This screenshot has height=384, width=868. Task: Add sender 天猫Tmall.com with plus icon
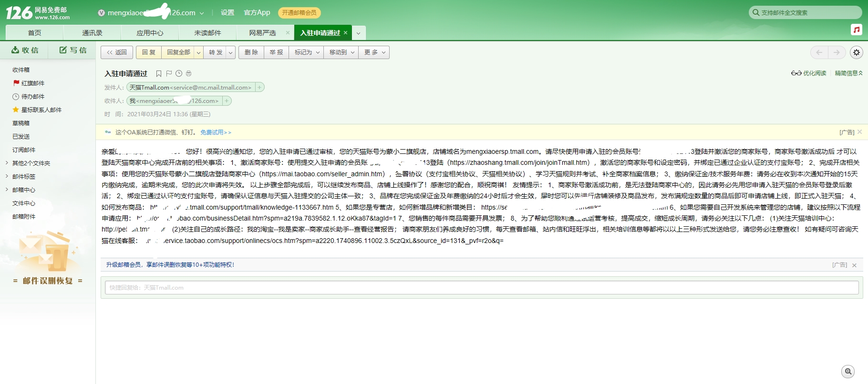259,87
